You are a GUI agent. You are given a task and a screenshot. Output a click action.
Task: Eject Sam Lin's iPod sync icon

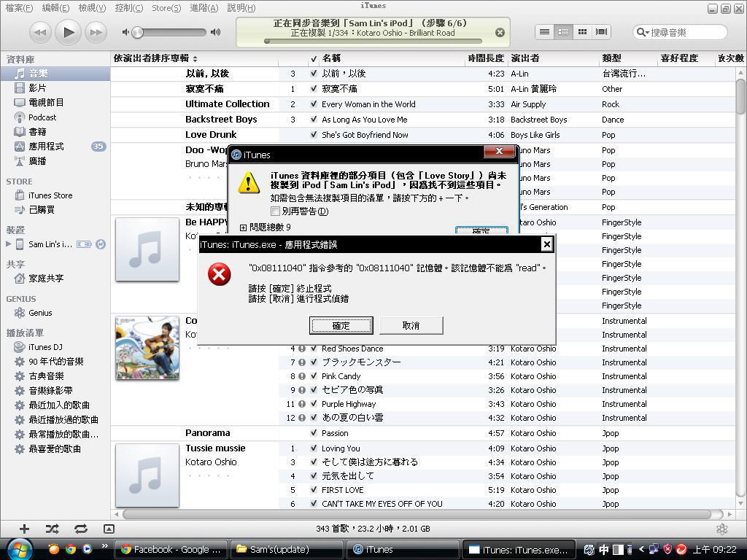[x=101, y=244]
